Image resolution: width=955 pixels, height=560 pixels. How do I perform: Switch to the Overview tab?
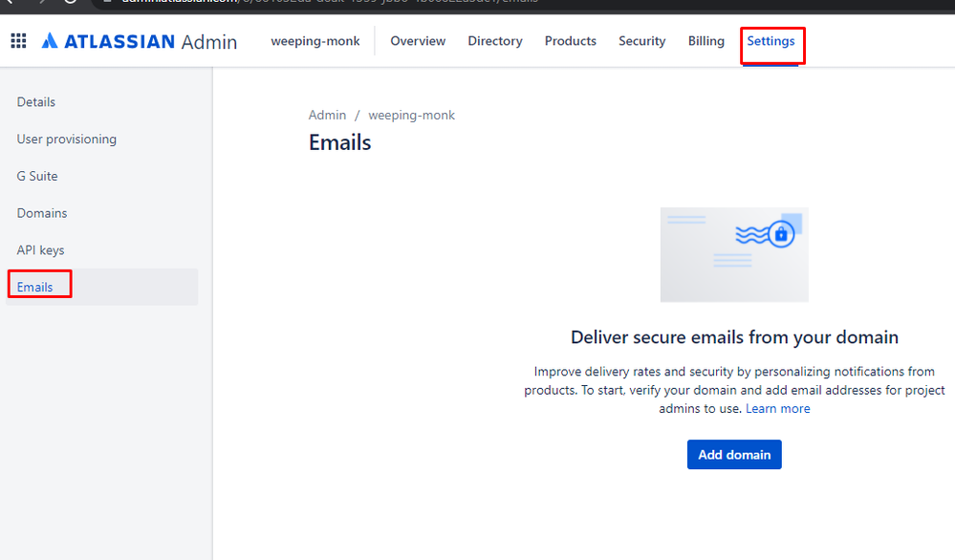(x=418, y=40)
